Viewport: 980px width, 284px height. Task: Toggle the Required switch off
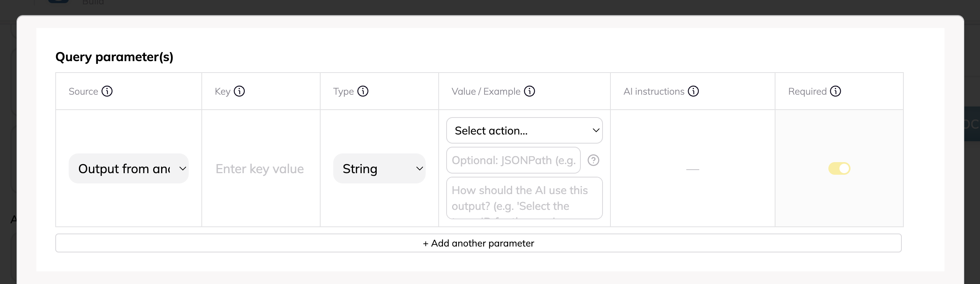(x=839, y=168)
